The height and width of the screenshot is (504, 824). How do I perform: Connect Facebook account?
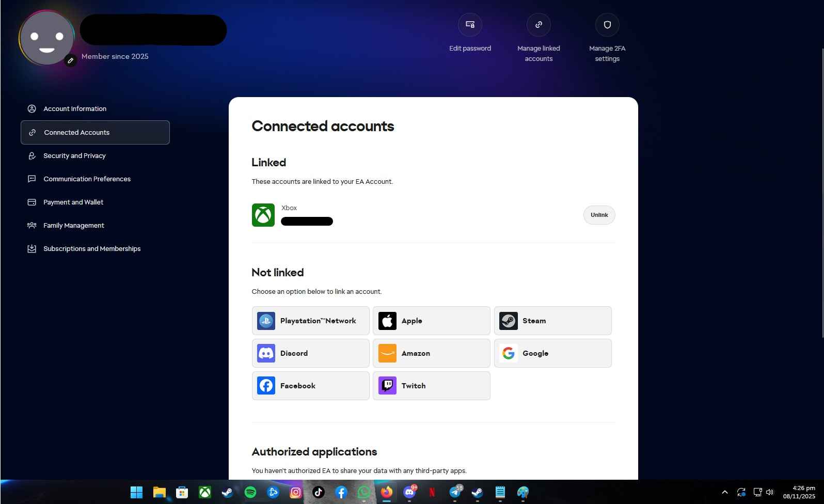[310, 386]
